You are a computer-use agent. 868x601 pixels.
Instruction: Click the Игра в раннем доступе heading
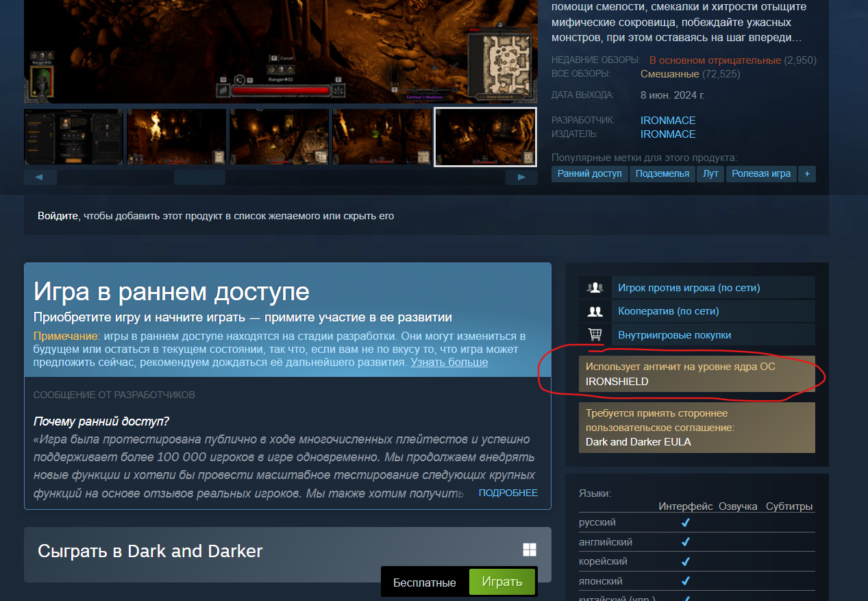pyautogui.click(x=171, y=292)
